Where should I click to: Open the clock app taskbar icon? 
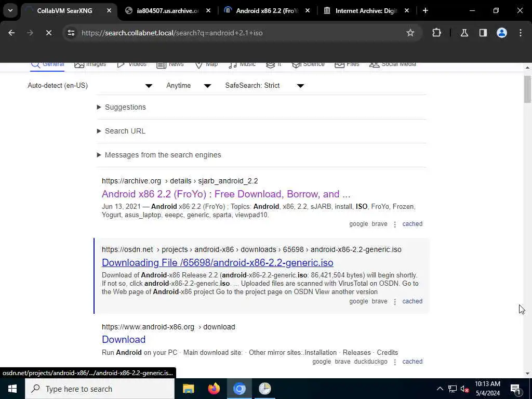tap(264, 389)
